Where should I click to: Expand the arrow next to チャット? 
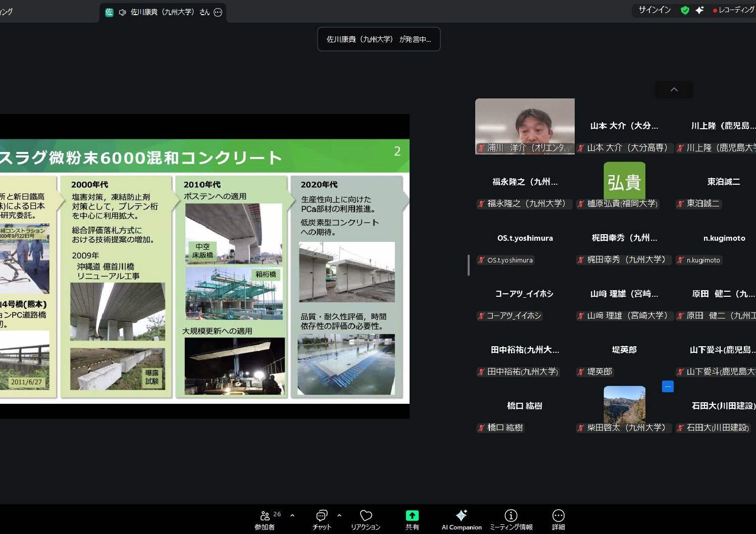tap(339, 515)
